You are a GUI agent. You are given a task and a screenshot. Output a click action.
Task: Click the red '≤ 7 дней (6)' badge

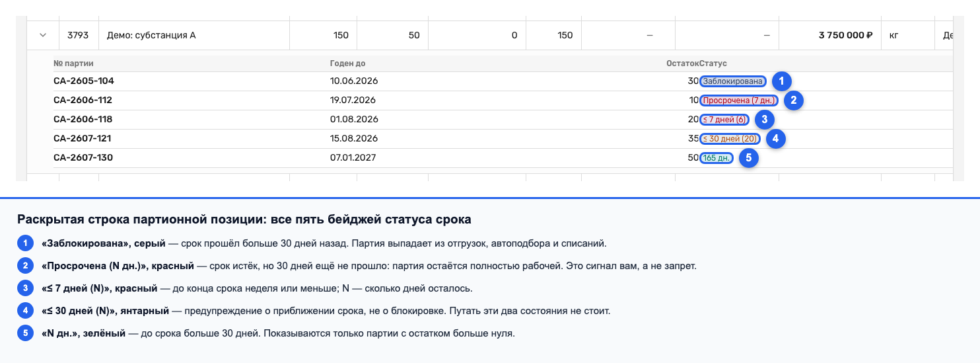pos(724,120)
